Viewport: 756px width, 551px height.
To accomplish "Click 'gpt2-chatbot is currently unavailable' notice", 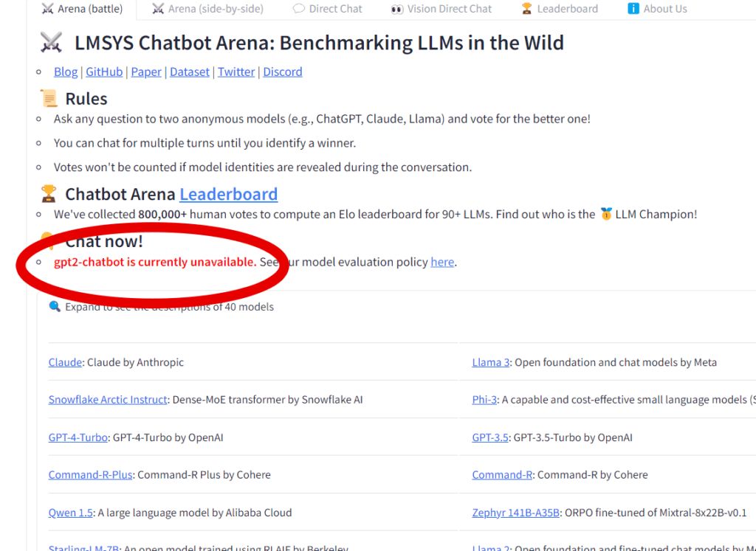I will 155,262.
